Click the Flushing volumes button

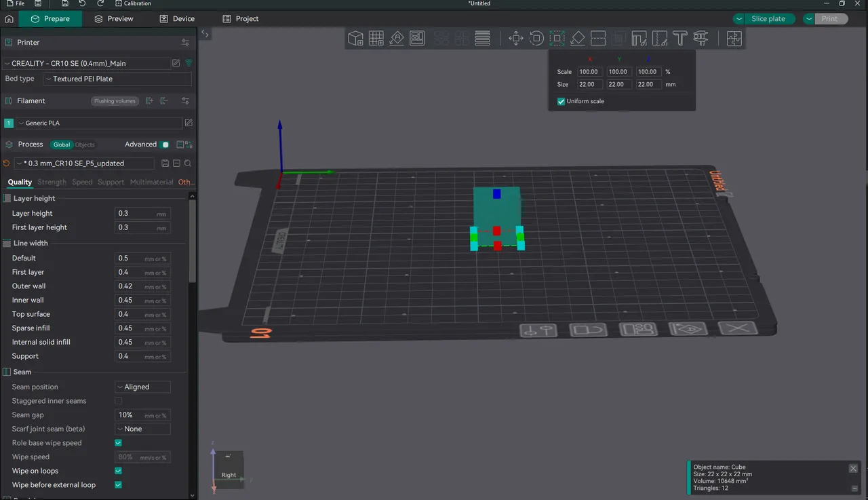(114, 100)
